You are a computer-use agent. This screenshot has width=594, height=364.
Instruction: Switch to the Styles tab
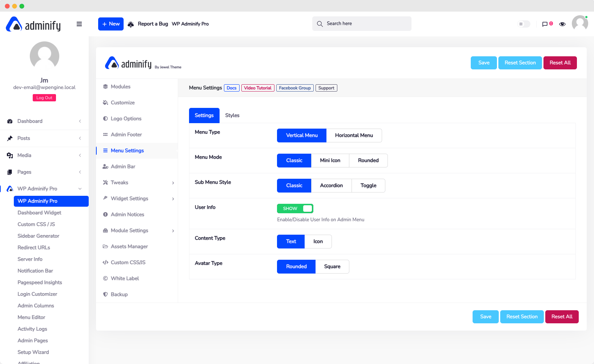[x=232, y=115]
